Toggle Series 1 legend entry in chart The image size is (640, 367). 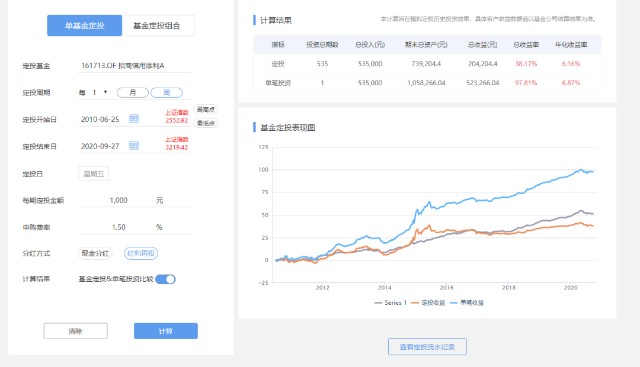coord(391,302)
